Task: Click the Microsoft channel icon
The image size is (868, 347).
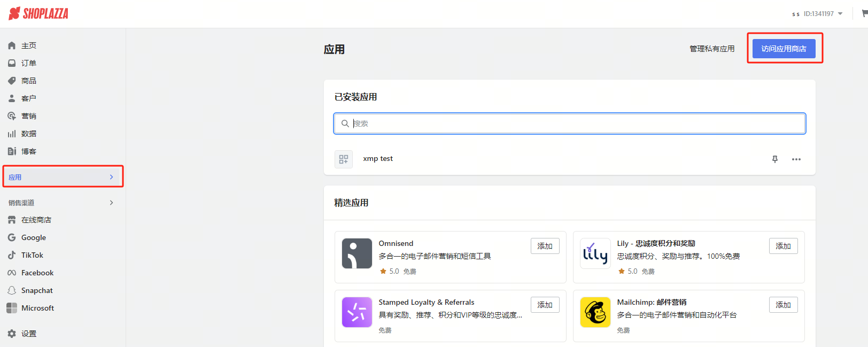Action: [x=12, y=308]
